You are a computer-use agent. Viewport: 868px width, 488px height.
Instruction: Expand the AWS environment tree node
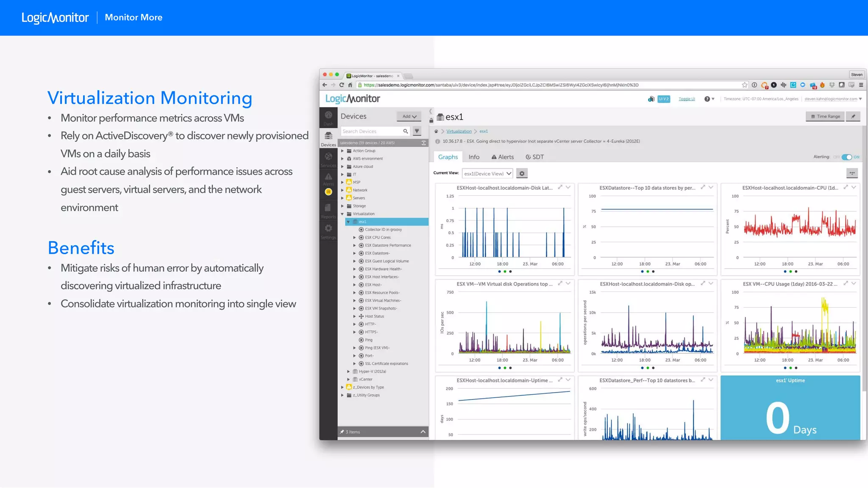pyautogui.click(x=342, y=159)
